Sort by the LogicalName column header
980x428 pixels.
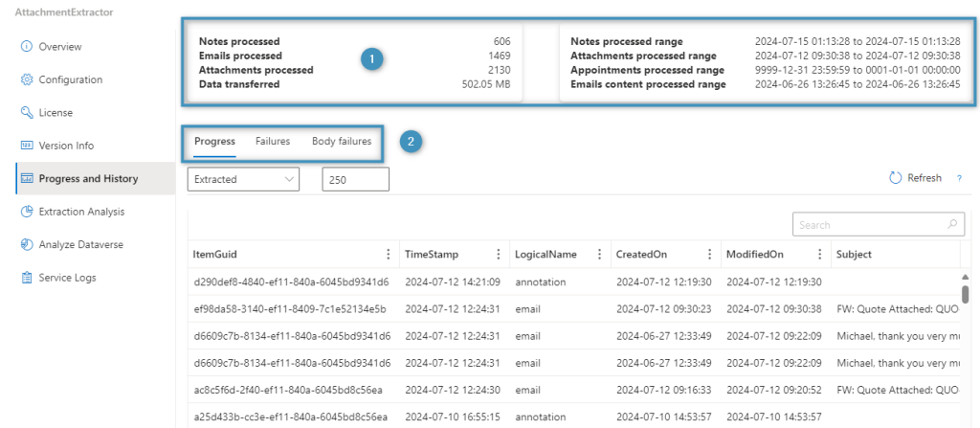click(x=546, y=255)
